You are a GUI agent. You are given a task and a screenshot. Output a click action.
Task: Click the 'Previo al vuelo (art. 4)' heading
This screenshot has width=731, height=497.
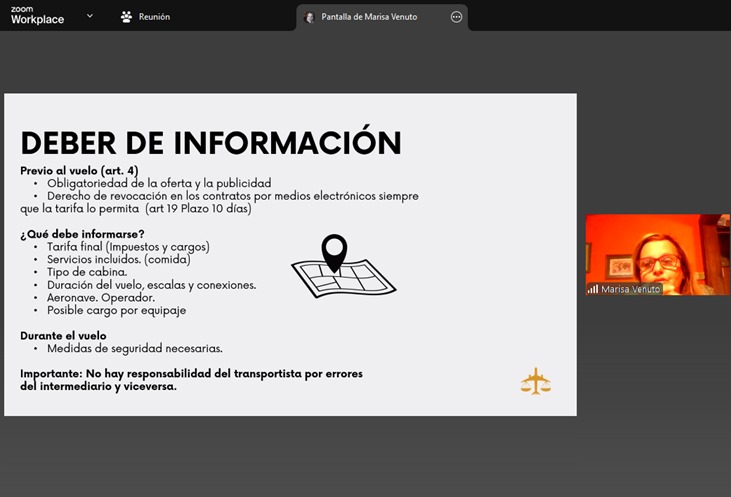click(x=79, y=171)
